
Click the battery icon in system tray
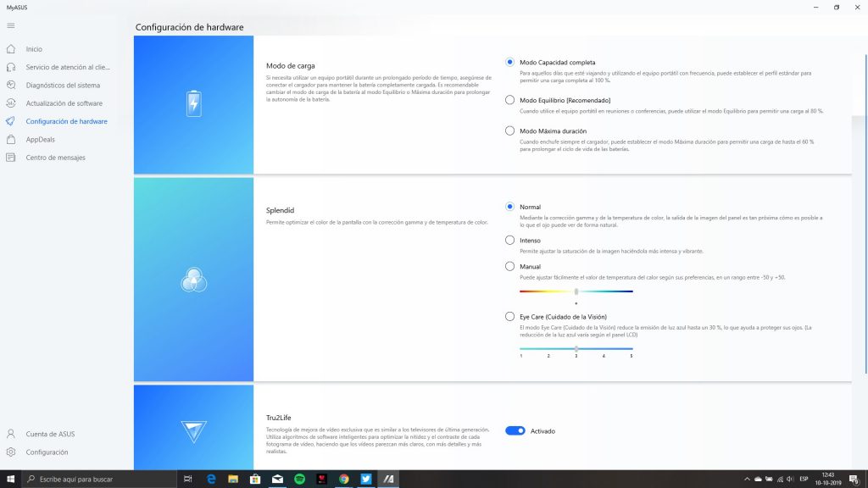point(768,480)
